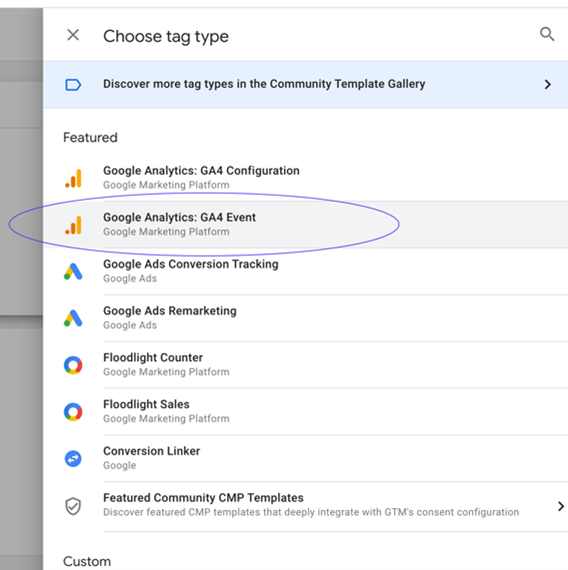Image resolution: width=568 pixels, height=570 pixels.
Task: Select Floodlight Sales tag type
Action: tap(305, 412)
